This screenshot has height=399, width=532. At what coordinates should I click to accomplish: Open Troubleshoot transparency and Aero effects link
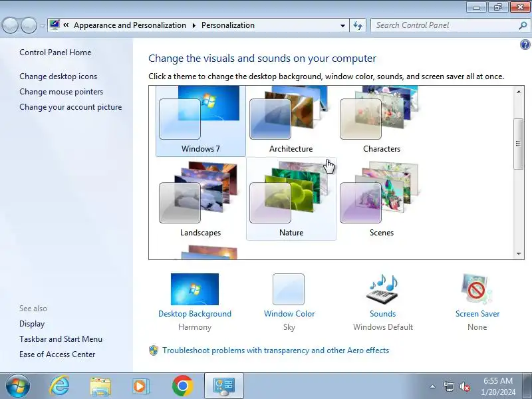point(275,350)
